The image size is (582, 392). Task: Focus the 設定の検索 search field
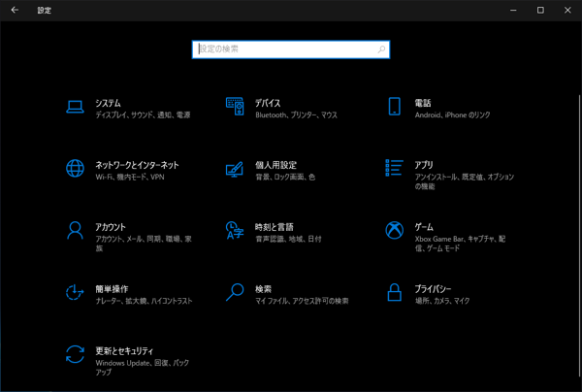click(x=291, y=49)
